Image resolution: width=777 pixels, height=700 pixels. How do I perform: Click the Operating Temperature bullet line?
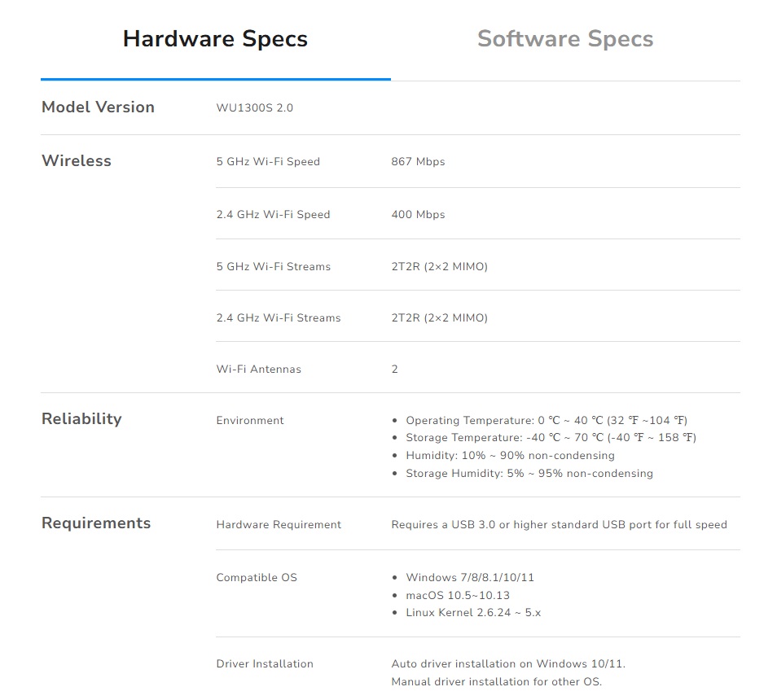(546, 421)
